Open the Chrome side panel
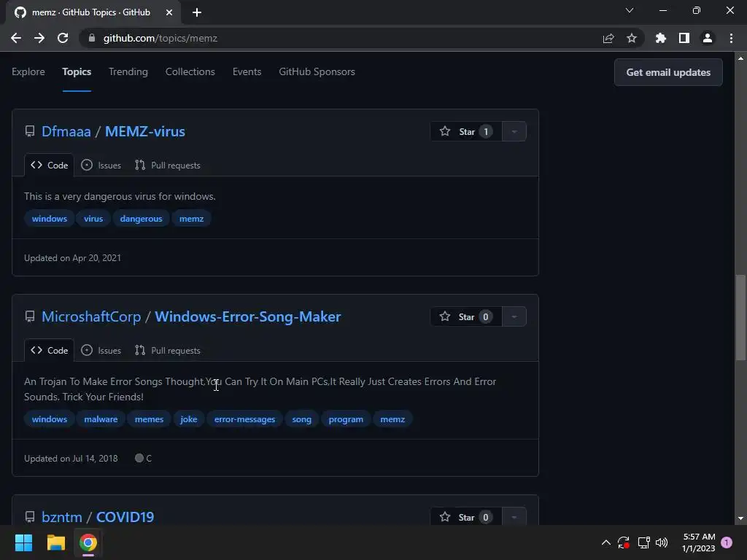 coord(684,38)
